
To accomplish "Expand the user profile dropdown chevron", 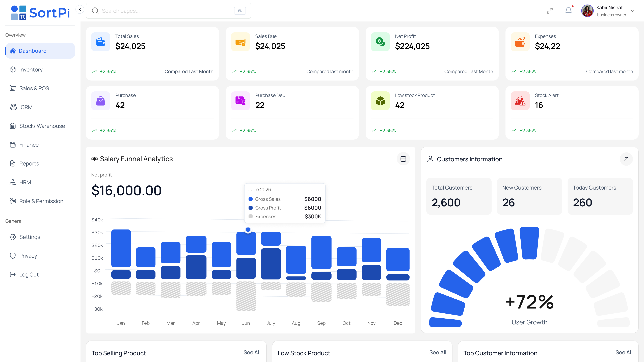I will click(632, 11).
